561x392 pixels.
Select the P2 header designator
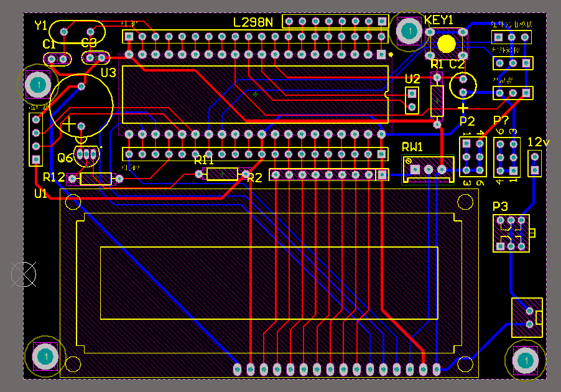pos(467,121)
